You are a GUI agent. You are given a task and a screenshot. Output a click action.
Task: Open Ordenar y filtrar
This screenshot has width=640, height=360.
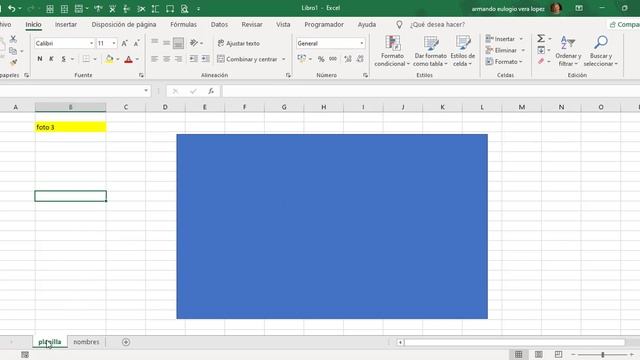coord(568,51)
